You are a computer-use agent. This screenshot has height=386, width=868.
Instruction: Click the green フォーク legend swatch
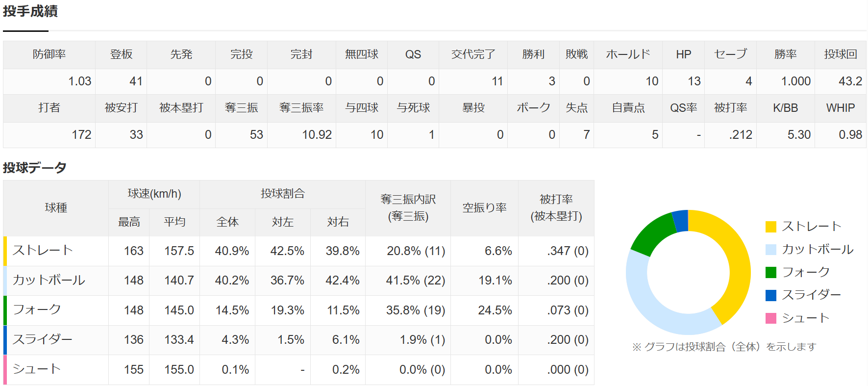[x=770, y=272]
